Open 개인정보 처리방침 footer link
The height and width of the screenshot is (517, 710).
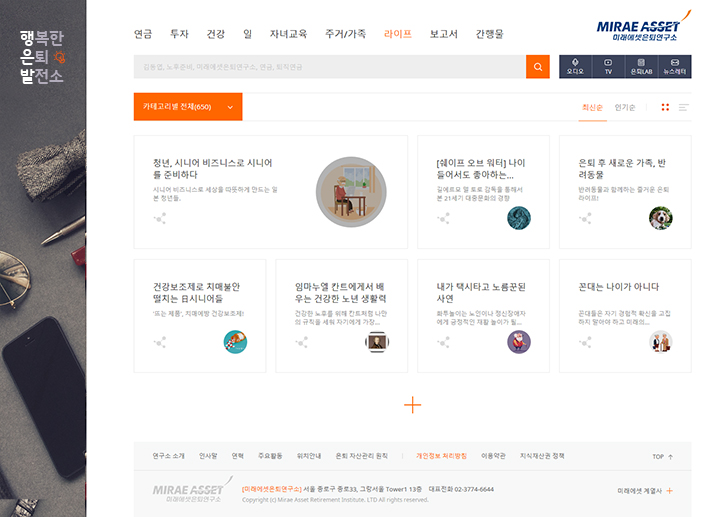point(441,456)
